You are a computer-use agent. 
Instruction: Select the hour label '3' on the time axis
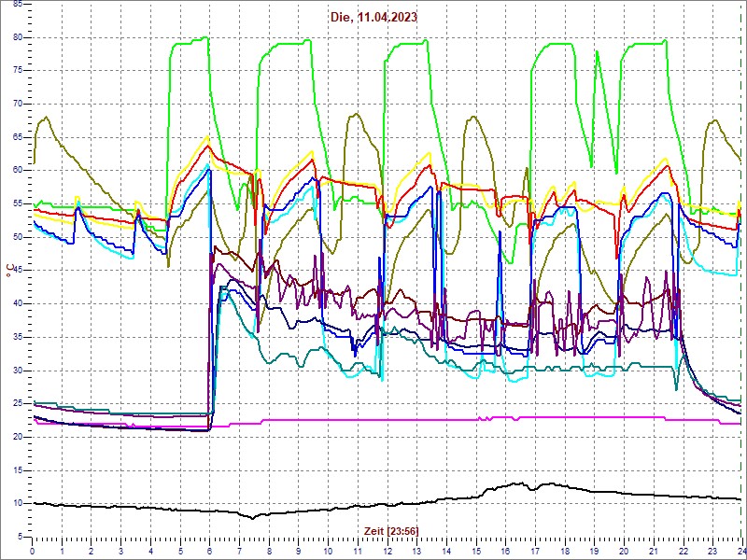pos(121,552)
